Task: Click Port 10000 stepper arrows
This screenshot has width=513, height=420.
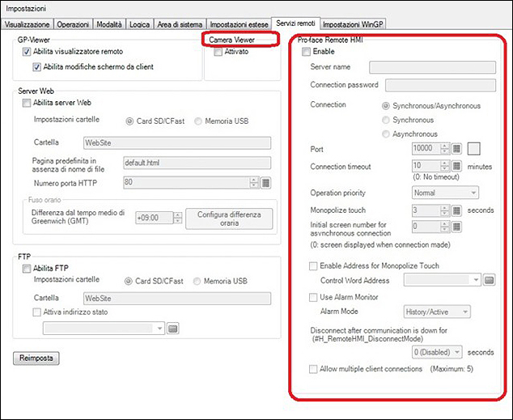Action: (x=444, y=149)
